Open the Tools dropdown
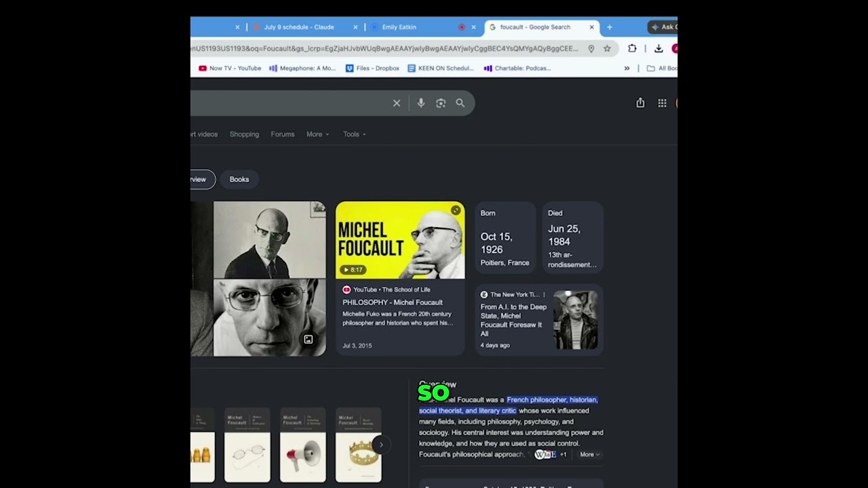 click(354, 134)
